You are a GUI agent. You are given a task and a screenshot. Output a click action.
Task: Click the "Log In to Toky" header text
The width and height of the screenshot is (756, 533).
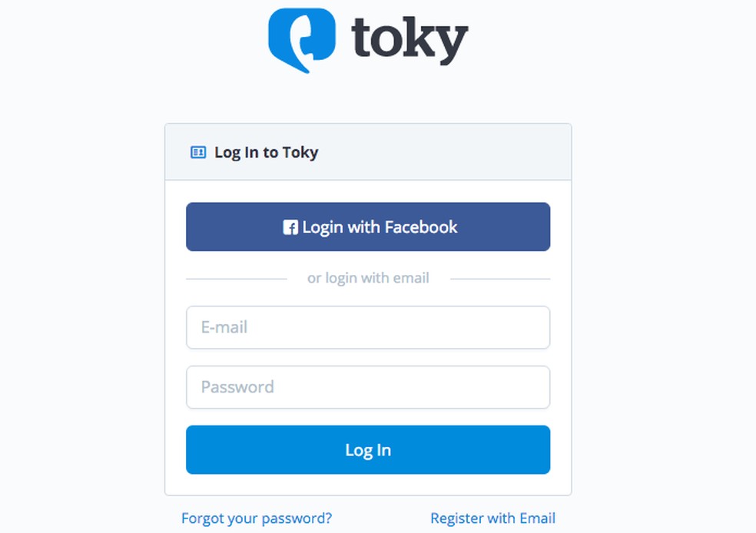tap(266, 152)
